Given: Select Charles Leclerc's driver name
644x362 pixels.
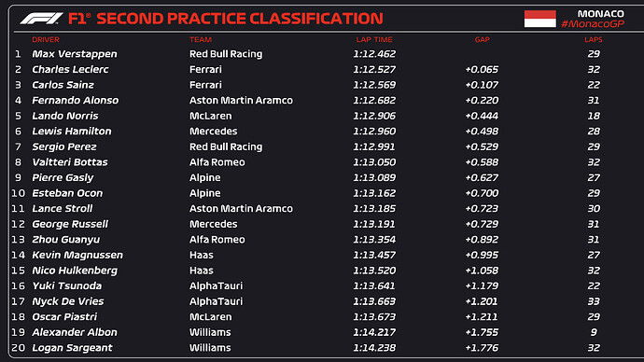Looking at the screenshot, I should pyautogui.click(x=70, y=69).
